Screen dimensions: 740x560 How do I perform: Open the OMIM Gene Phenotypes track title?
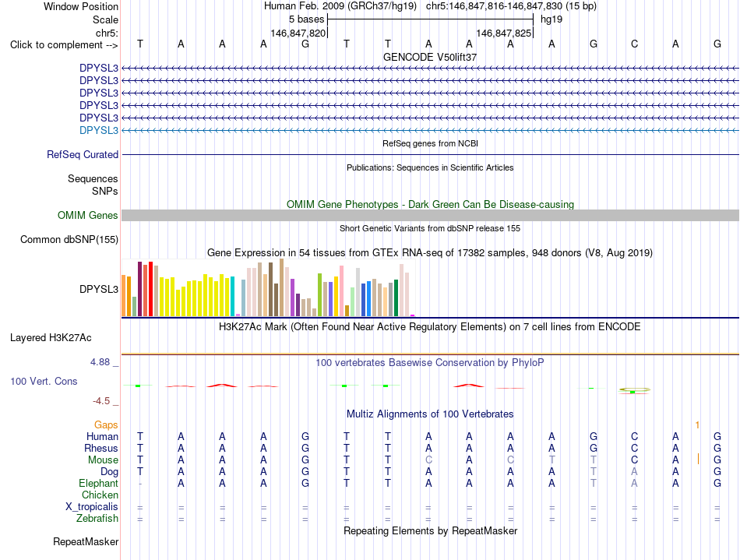pos(430,204)
